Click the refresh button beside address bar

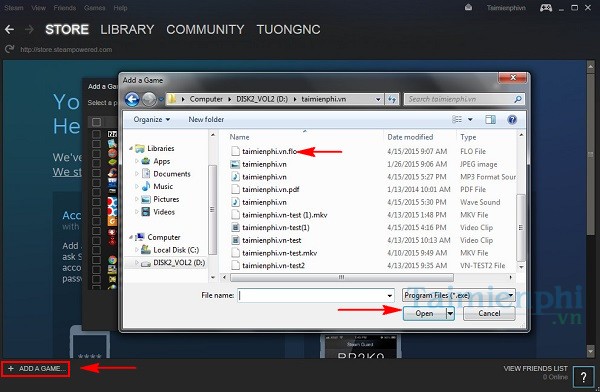click(x=392, y=99)
